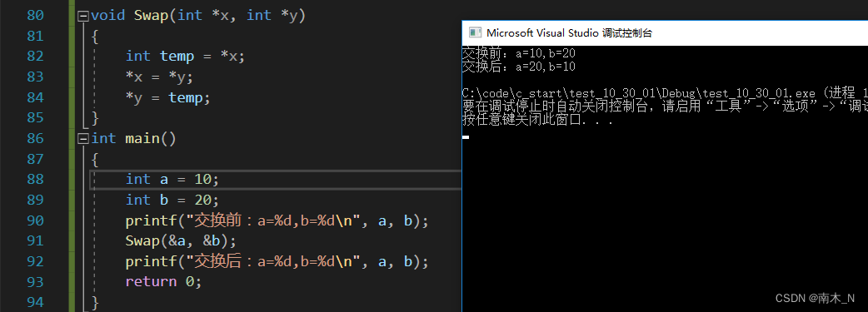Click line number 89

click(35, 200)
